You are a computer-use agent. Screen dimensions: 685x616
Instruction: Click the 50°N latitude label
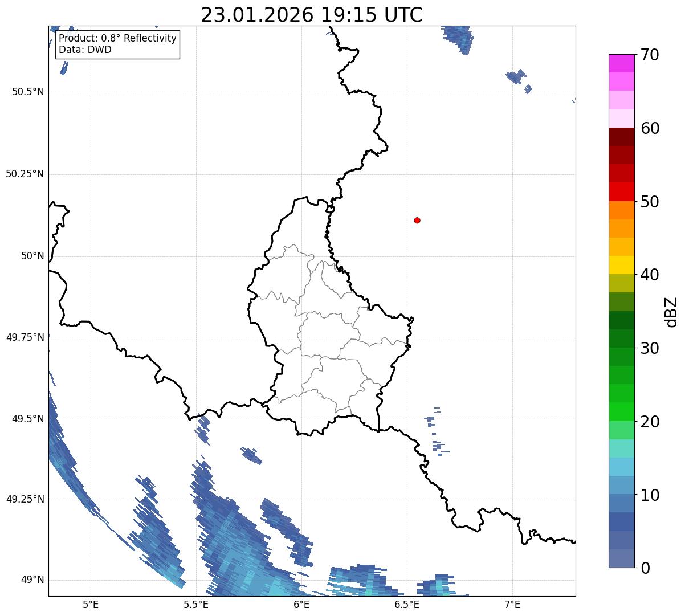pyautogui.click(x=32, y=256)
